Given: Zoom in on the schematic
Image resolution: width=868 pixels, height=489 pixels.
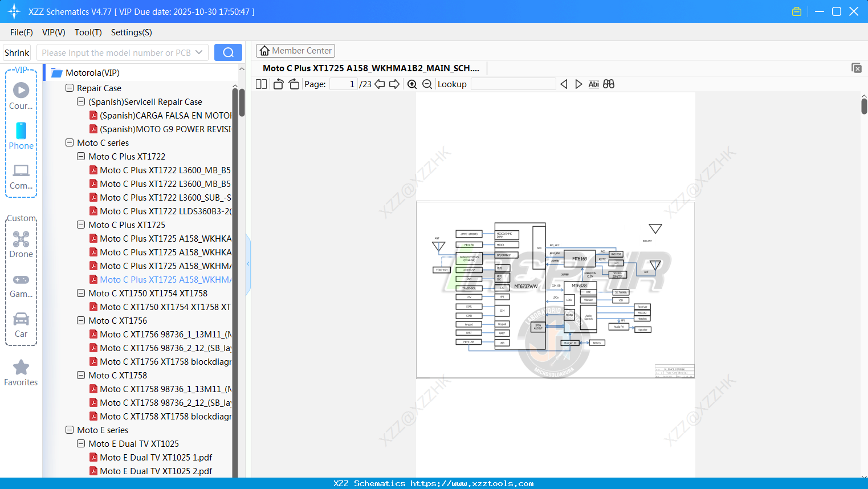Looking at the screenshot, I should 412,84.
